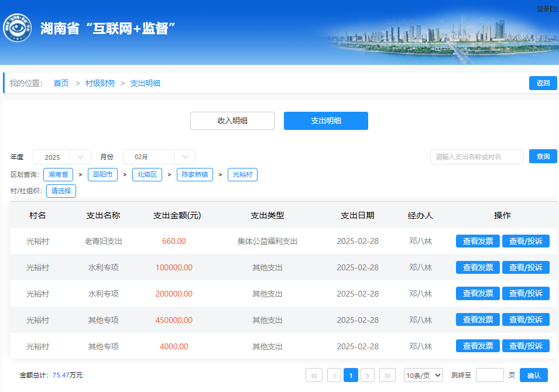Image resolution: width=559 pixels, height=392 pixels.
Task: Focus the 请输入支出名称或村名 search field
Action: (x=477, y=157)
